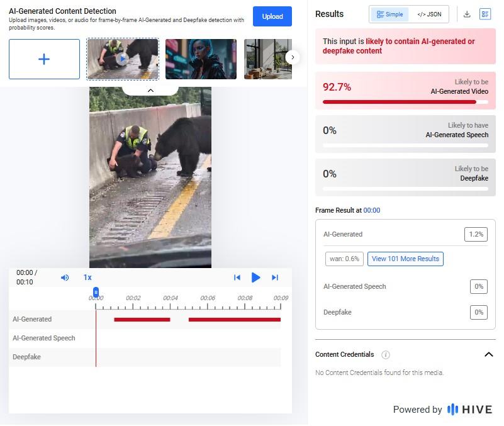The image size is (504, 426).
Task: Click the 00:00 frame result timestamp
Action: (372, 210)
